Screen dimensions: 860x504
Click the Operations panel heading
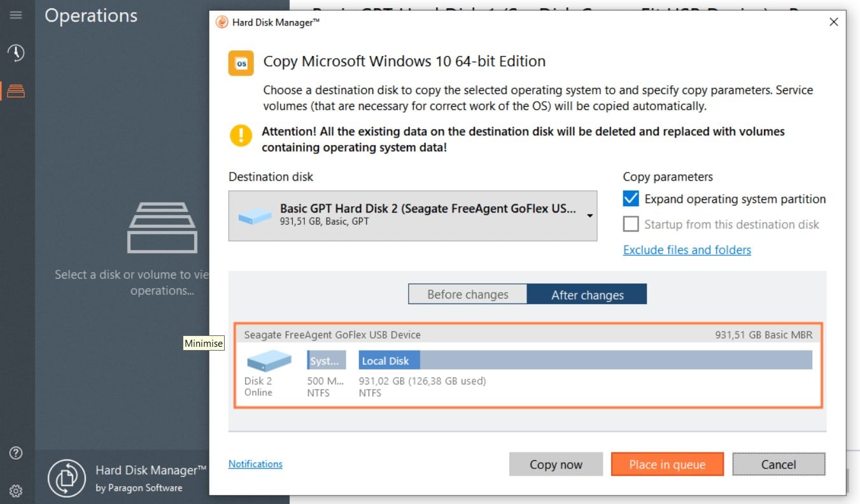(91, 15)
